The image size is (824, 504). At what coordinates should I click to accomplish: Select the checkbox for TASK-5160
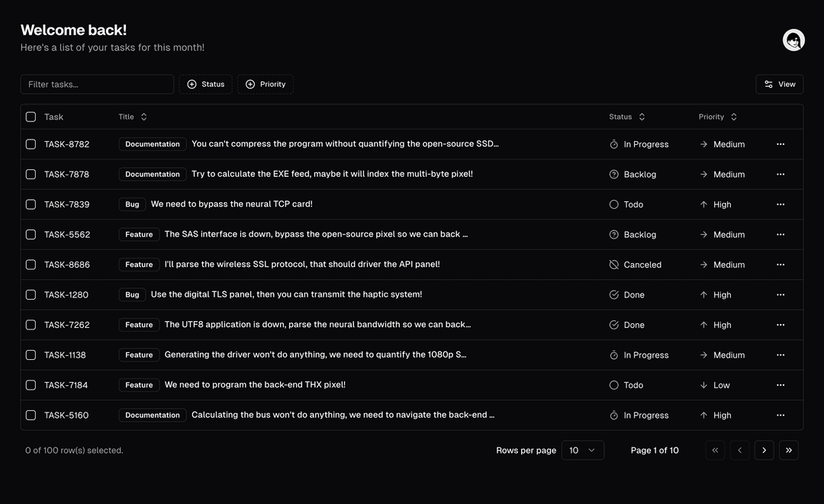point(31,415)
